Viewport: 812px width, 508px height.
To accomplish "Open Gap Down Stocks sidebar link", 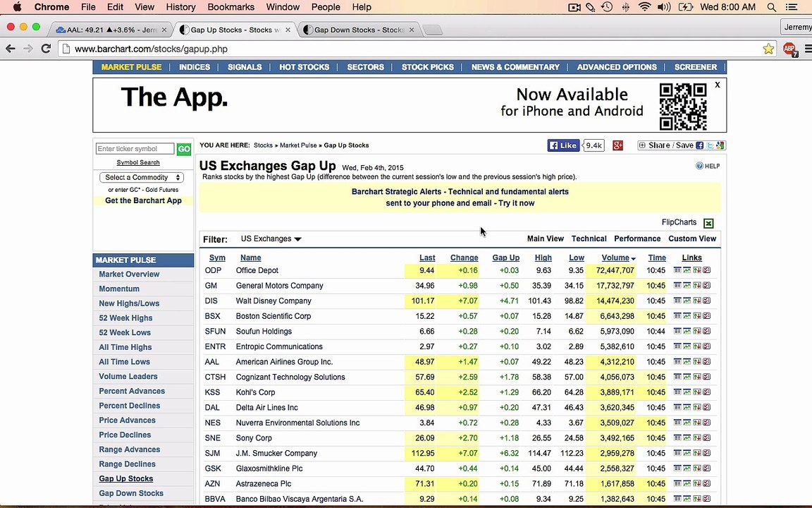I will point(131,493).
